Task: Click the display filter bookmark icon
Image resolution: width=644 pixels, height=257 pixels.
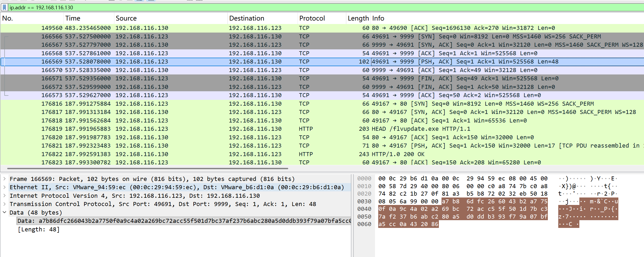Action: point(4,7)
